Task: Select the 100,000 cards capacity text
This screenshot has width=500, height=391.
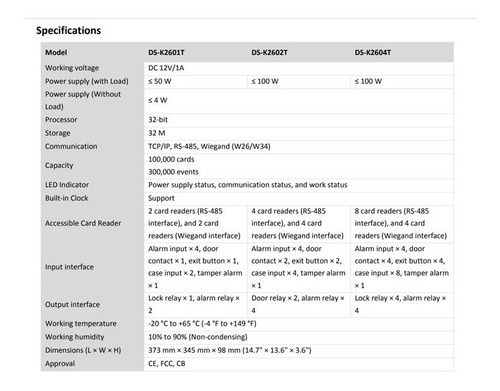Action: (x=171, y=159)
